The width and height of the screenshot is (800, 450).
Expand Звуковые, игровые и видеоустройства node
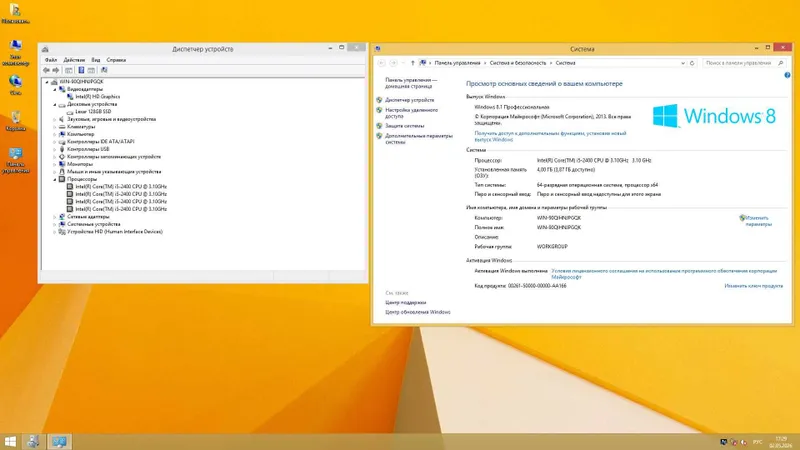(x=55, y=119)
